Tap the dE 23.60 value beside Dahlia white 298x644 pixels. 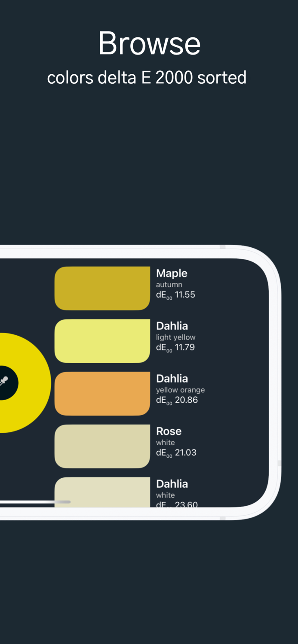point(175,504)
